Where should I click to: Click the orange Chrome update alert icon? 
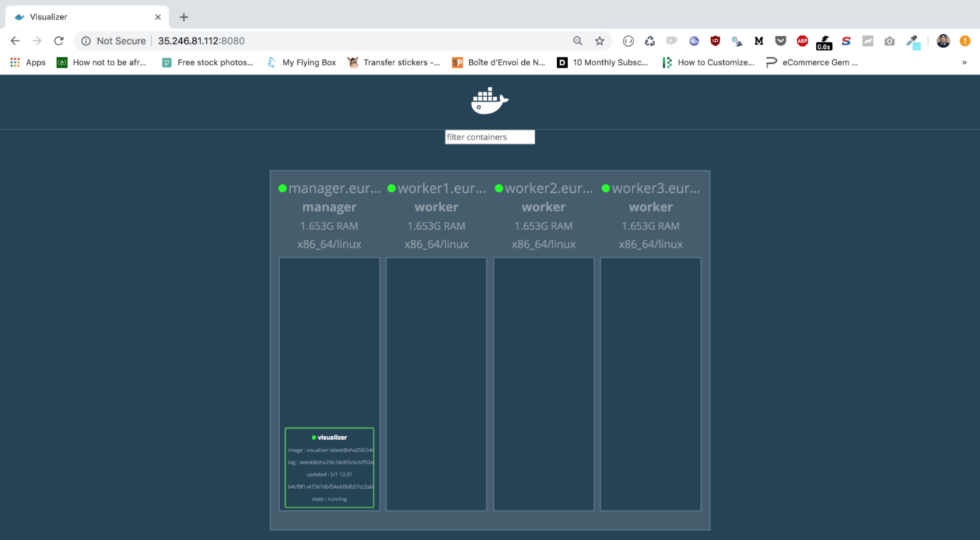point(964,41)
